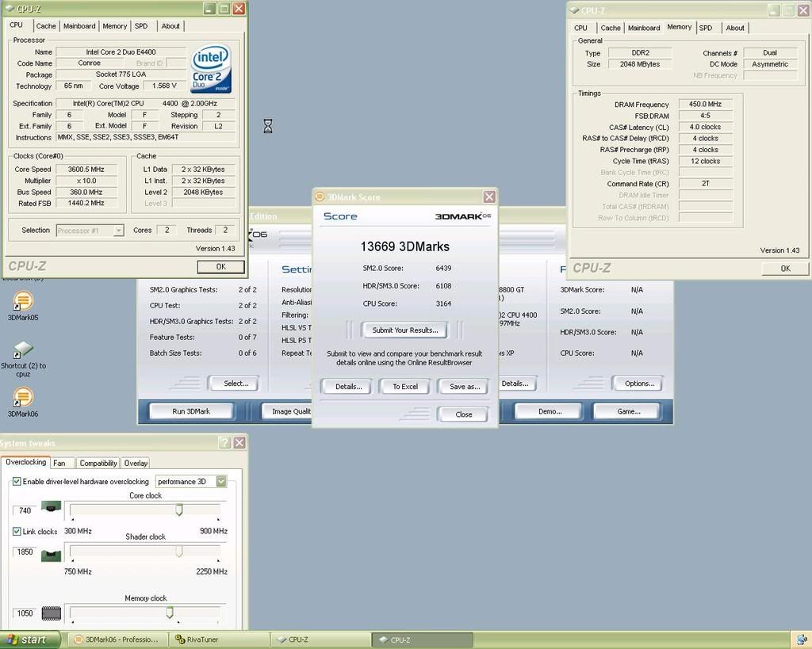Click the Game button

628,411
